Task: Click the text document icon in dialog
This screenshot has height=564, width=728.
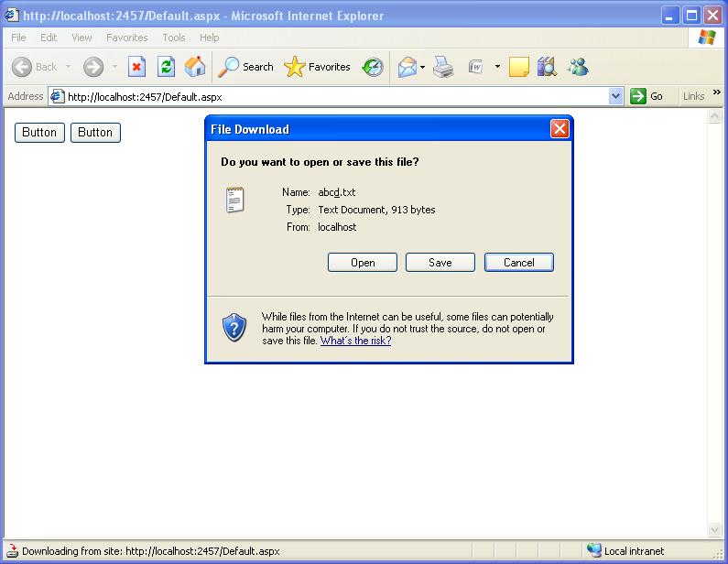Action: (235, 201)
